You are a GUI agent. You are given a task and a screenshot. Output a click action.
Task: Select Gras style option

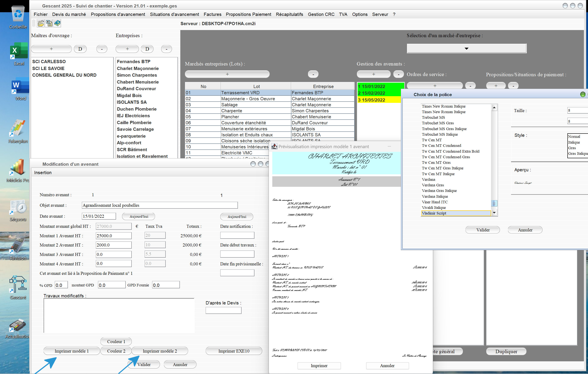click(572, 148)
